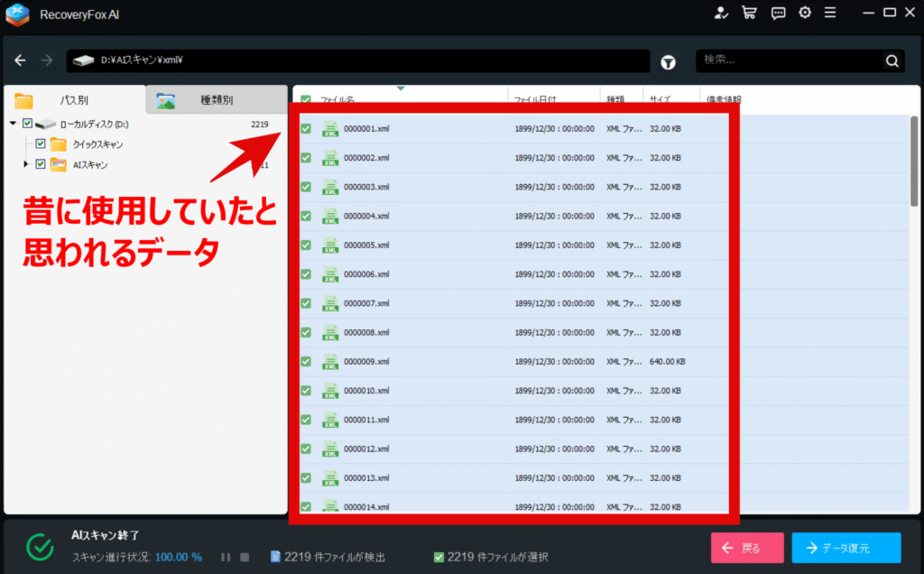
Task: Uncheck the 0000001.xml file checkbox
Action: (306, 129)
